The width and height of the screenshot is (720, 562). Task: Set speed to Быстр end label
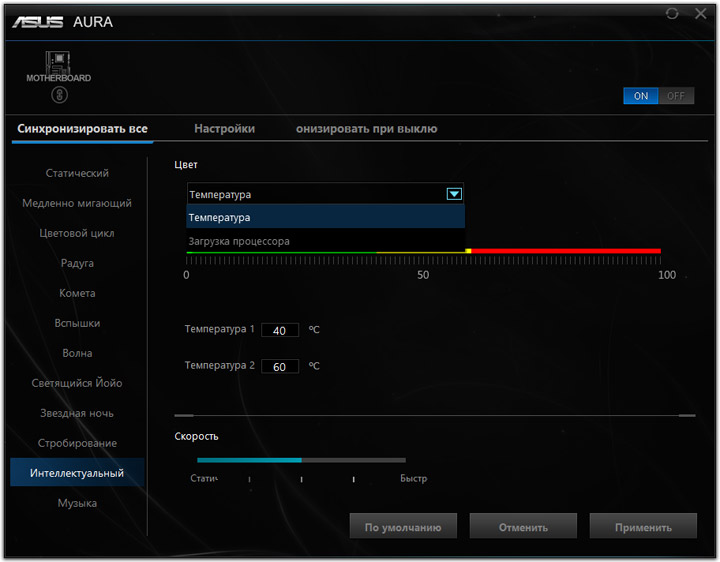(x=413, y=478)
